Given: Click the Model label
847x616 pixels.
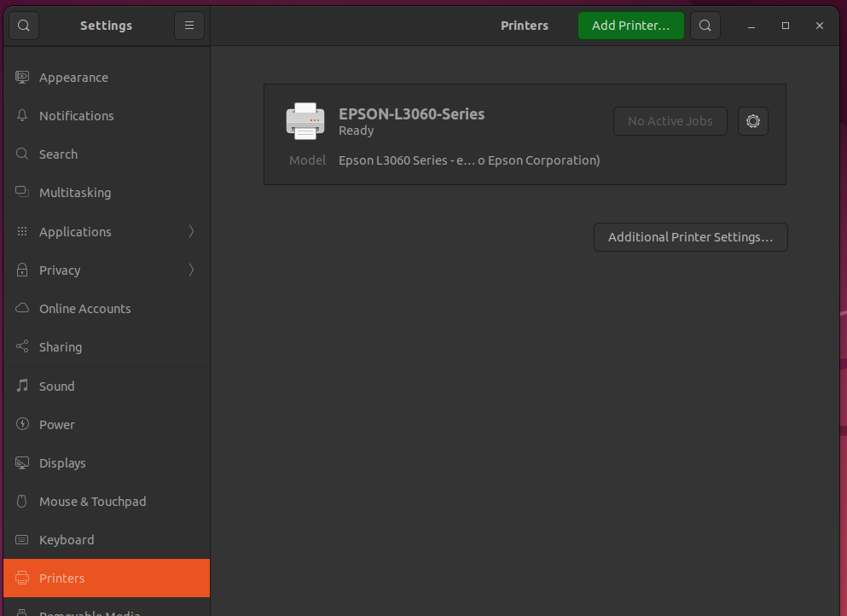Looking at the screenshot, I should 307,160.
